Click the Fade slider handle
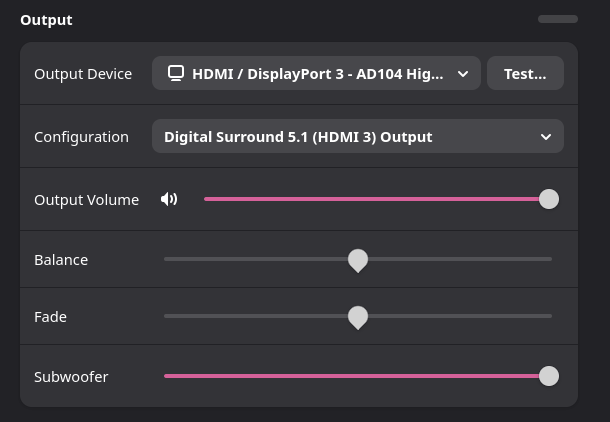The width and height of the screenshot is (610, 422). (x=358, y=317)
